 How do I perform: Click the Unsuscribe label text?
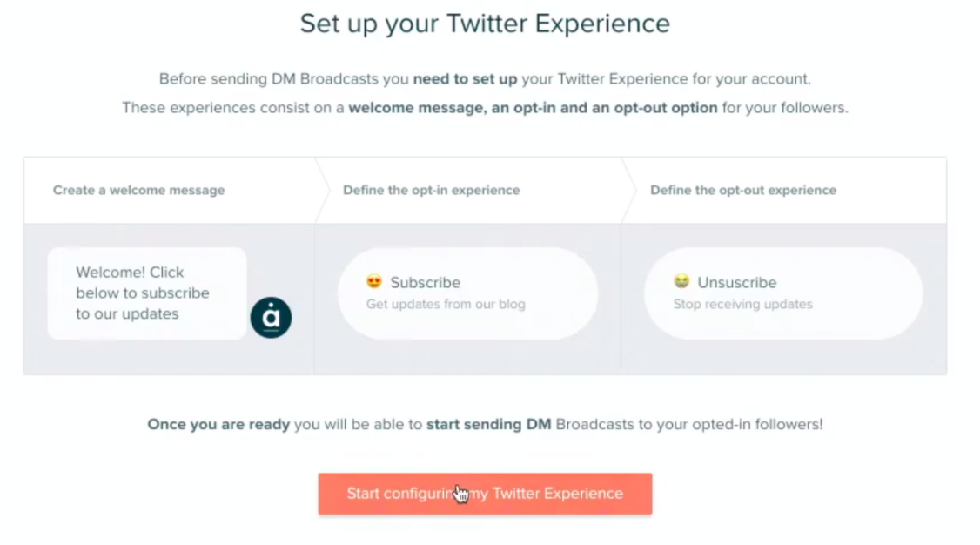pyautogui.click(x=737, y=282)
